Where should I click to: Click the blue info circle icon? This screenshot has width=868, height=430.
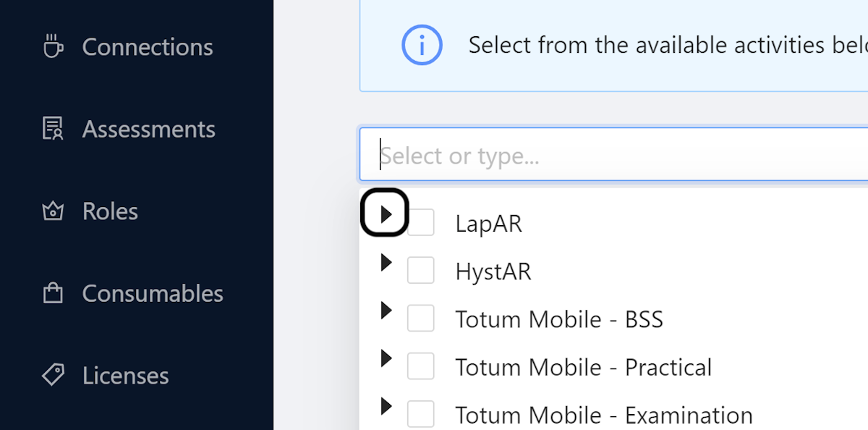[x=422, y=45]
